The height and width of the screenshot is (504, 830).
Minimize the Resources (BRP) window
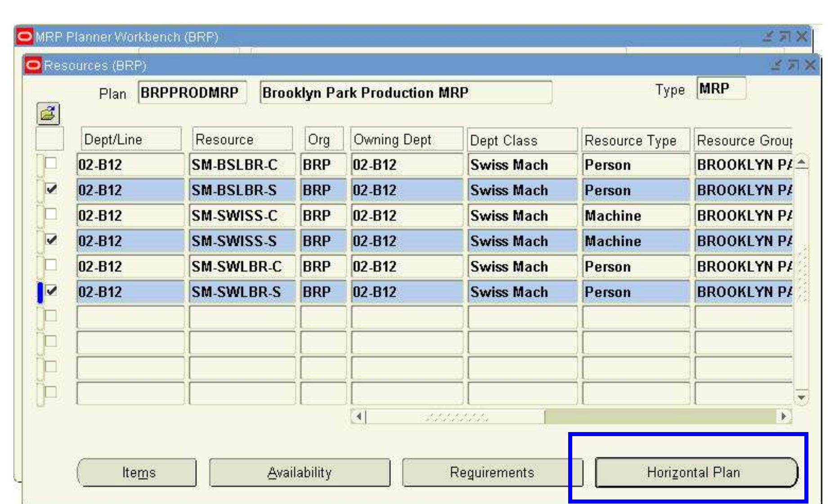(x=776, y=66)
